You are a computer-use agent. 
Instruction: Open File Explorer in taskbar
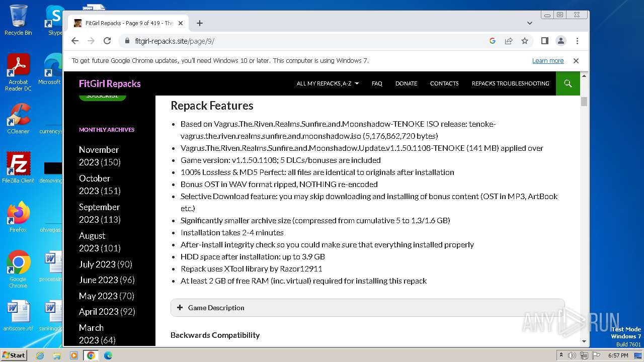[57, 355]
